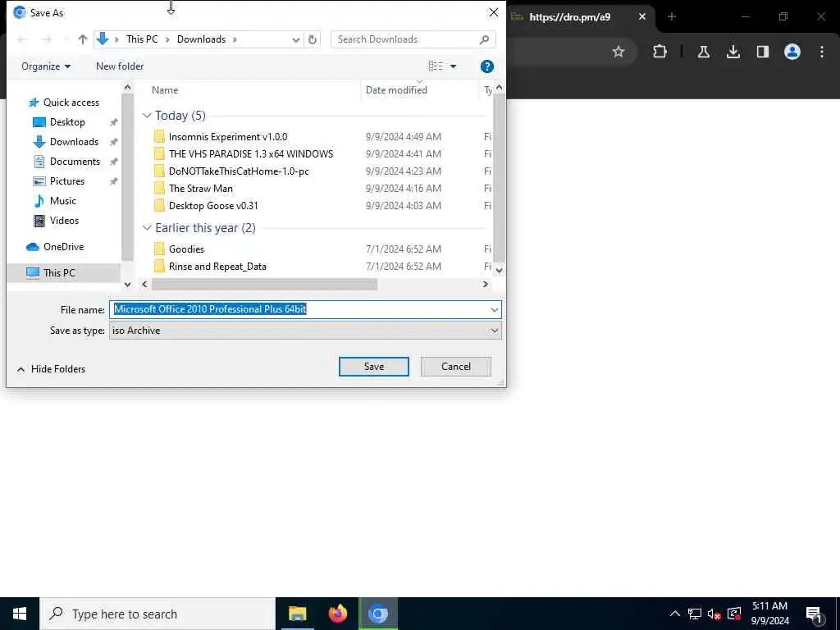Open Chrome downloads tray icon
Screen dimensions: 840x630
tap(733, 52)
